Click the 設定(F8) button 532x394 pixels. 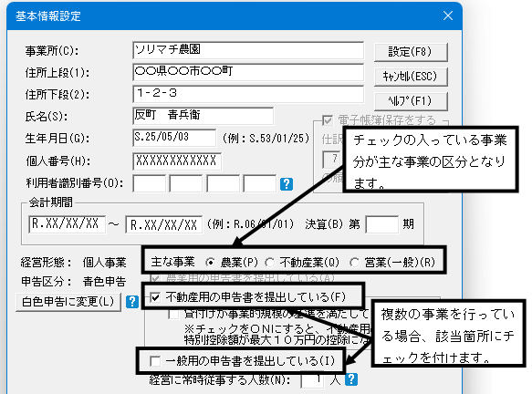pos(411,52)
